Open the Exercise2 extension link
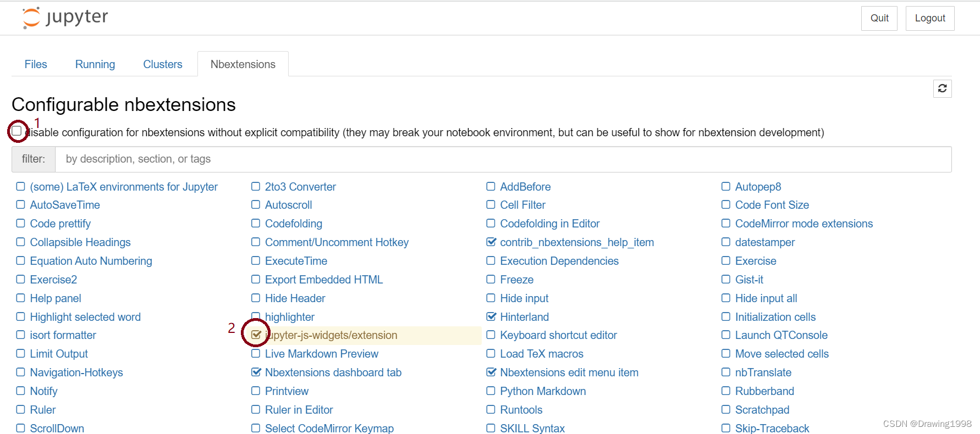This screenshot has height=434, width=980. [x=53, y=280]
